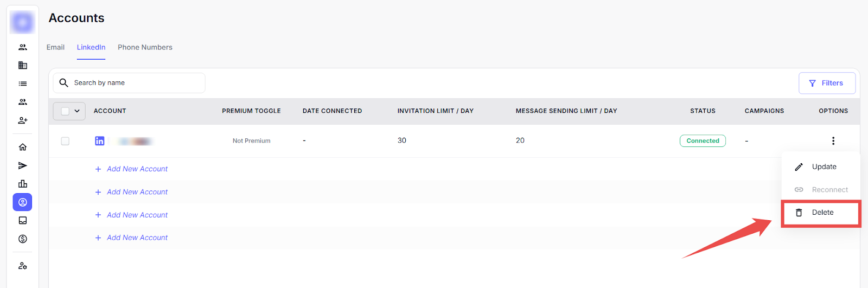Image resolution: width=868 pixels, height=288 pixels.
Task: Expand the bulk selection dropdown arrow
Action: (x=77, y=111)
